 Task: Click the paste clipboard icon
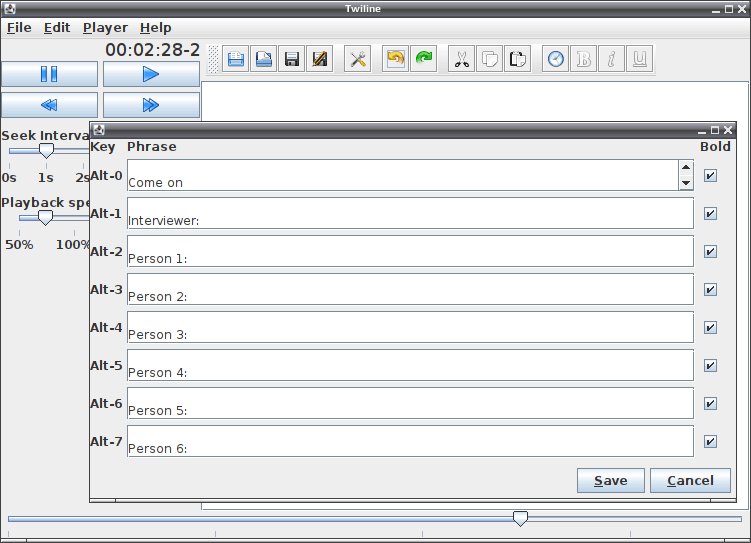(518, 59)
